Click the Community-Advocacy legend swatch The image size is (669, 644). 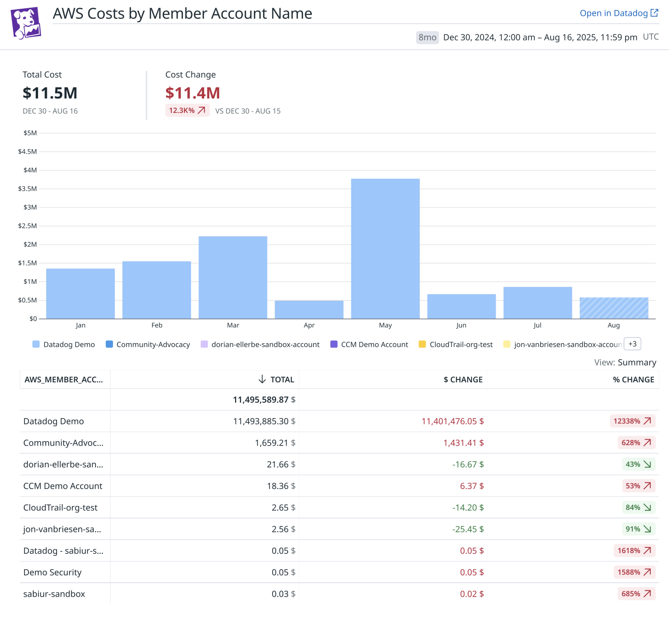pos(109,344)
